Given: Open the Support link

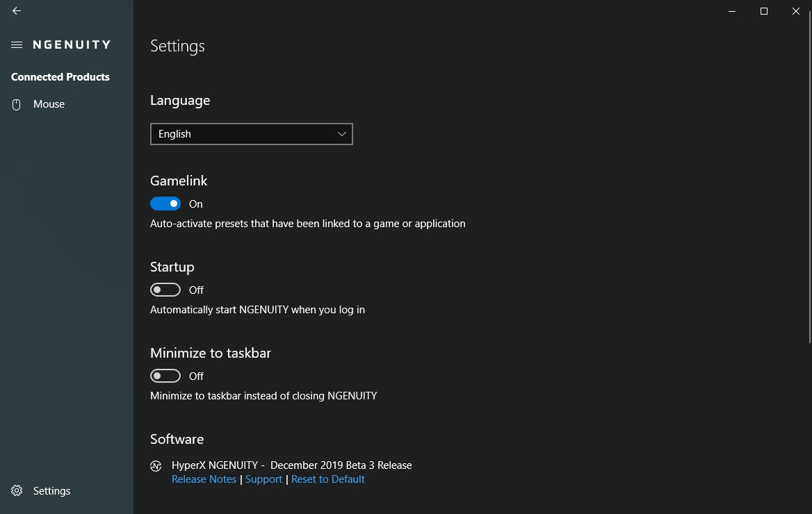Looking at the screenshot, I should (263, 479).
